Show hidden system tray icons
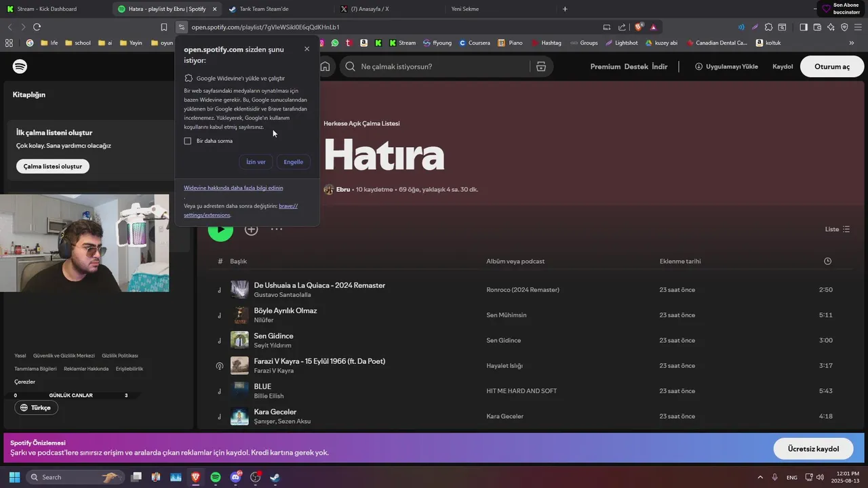This screenshot has width=868, height=488. (760, 477)
